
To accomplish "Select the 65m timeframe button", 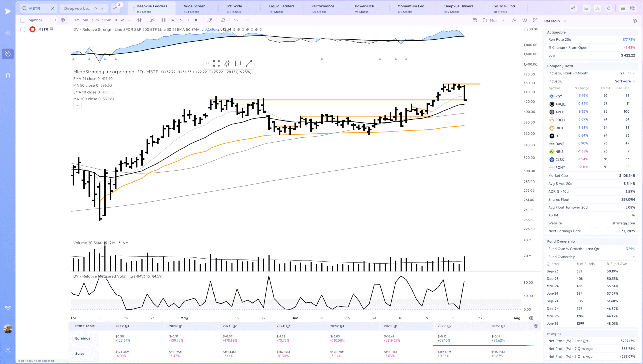I will coord(95,20).
